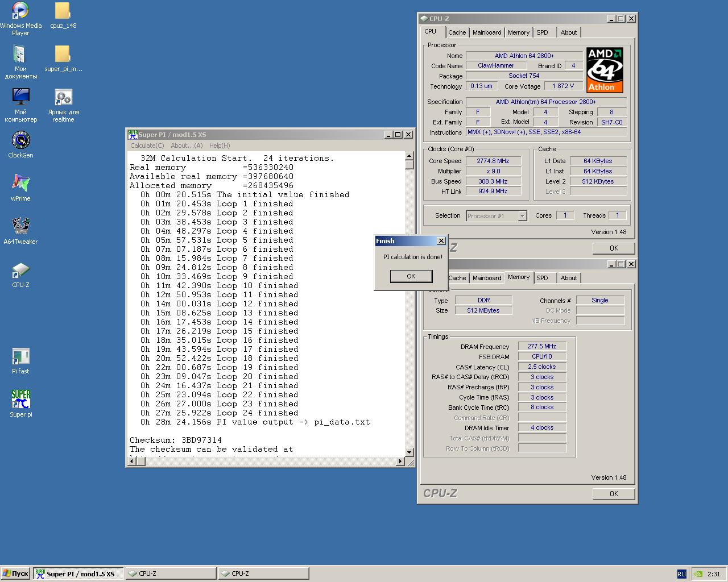Click OK in the bottom CPU-Z Memory window
Viewport: 728px width, 582px height.
614,494
